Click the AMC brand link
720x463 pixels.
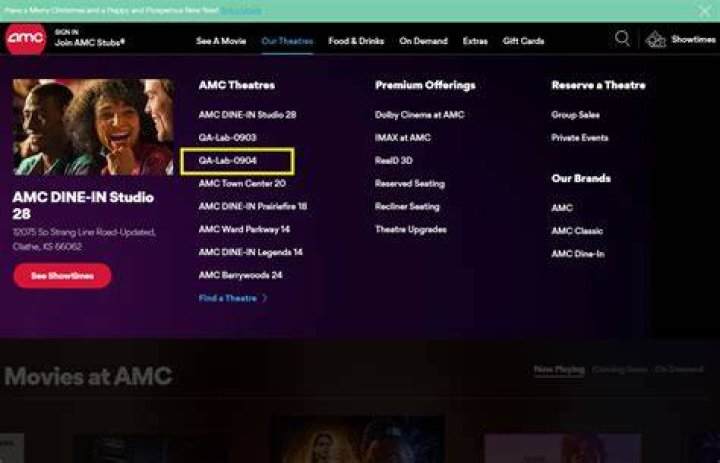[562, 208]
